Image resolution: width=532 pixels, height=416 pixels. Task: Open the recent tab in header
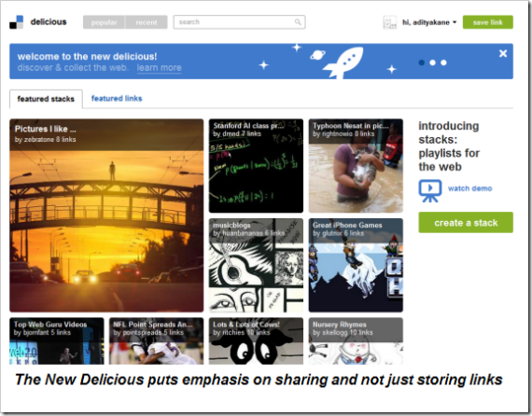tap(147, 22)
